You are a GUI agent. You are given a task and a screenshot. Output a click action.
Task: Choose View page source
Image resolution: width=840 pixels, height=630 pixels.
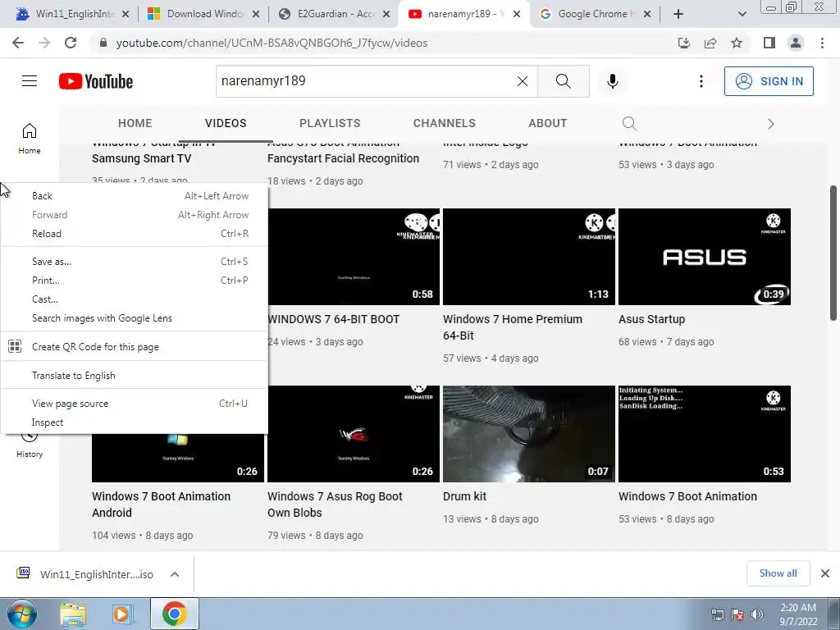[x=134, y=404]
